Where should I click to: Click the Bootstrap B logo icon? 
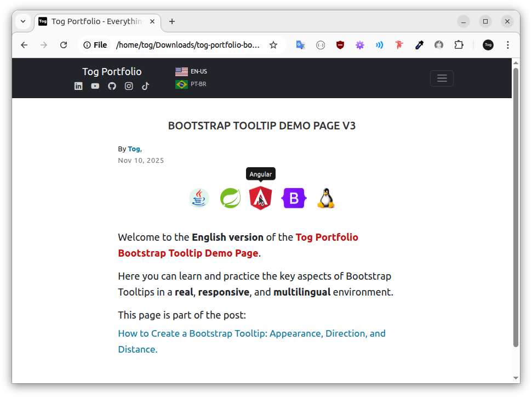[294, 198]
